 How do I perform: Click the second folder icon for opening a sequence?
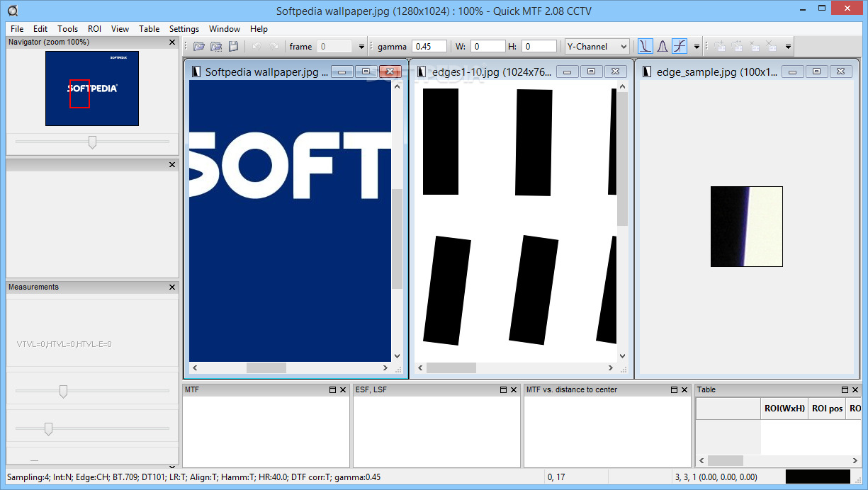tap(216, 47)
